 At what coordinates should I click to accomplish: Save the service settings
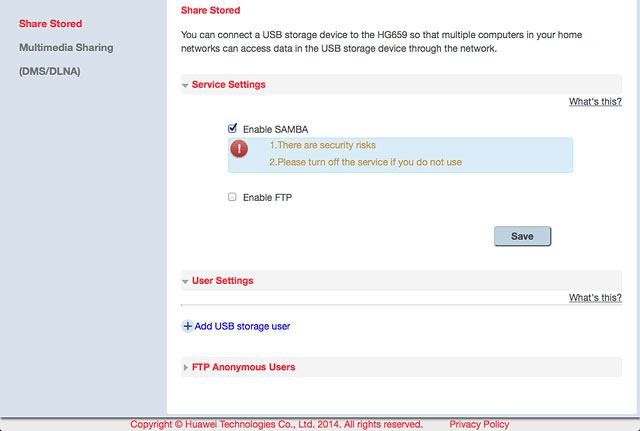(522, 236)
